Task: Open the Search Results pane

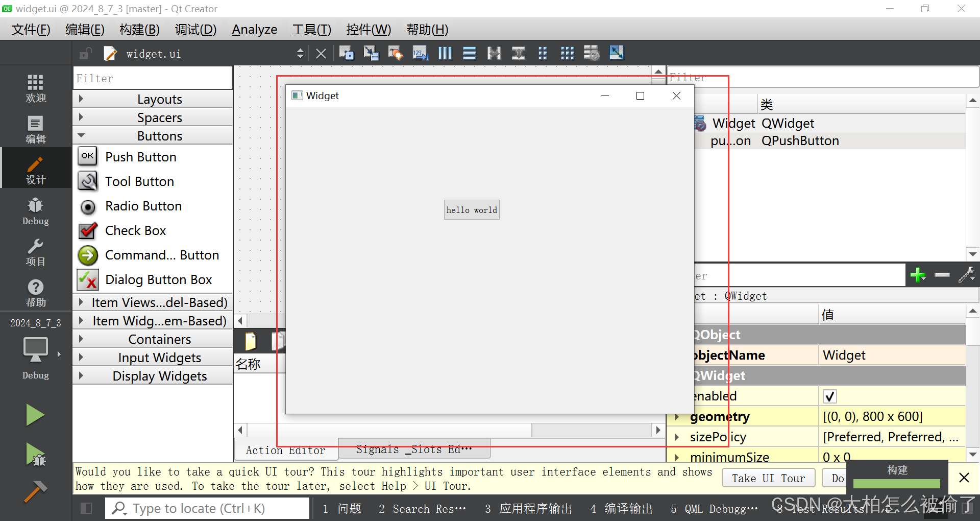Action: pos(422,509)
